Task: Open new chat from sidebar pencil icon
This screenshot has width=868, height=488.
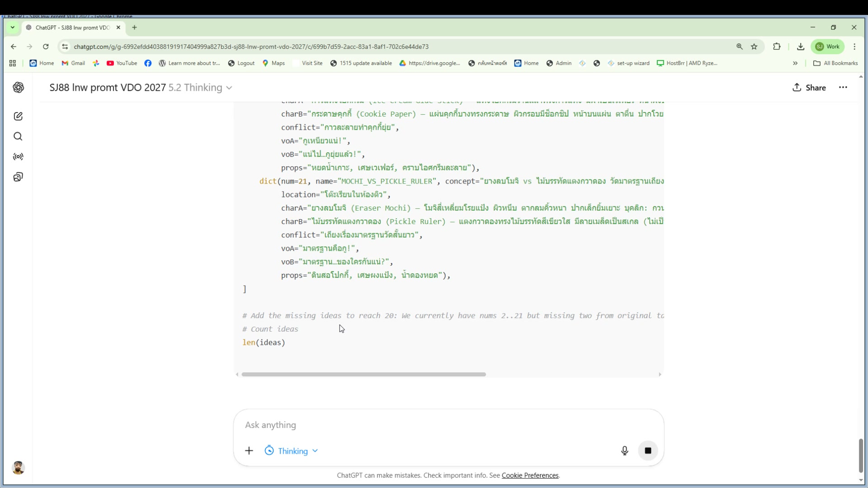Action: click(x=18, y=117)
